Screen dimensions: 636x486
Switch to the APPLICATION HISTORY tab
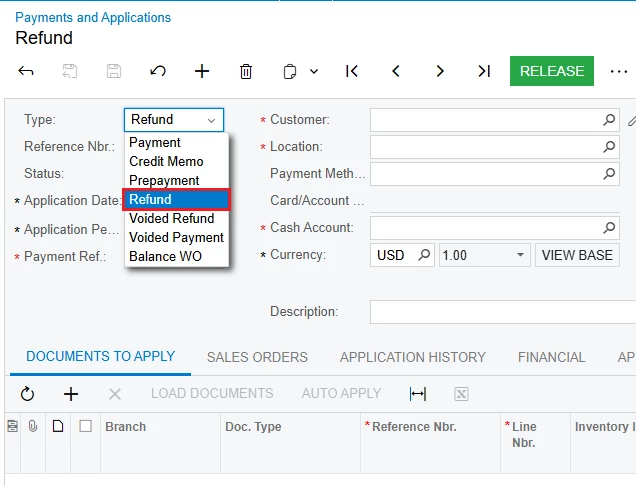tap(413, 357)
